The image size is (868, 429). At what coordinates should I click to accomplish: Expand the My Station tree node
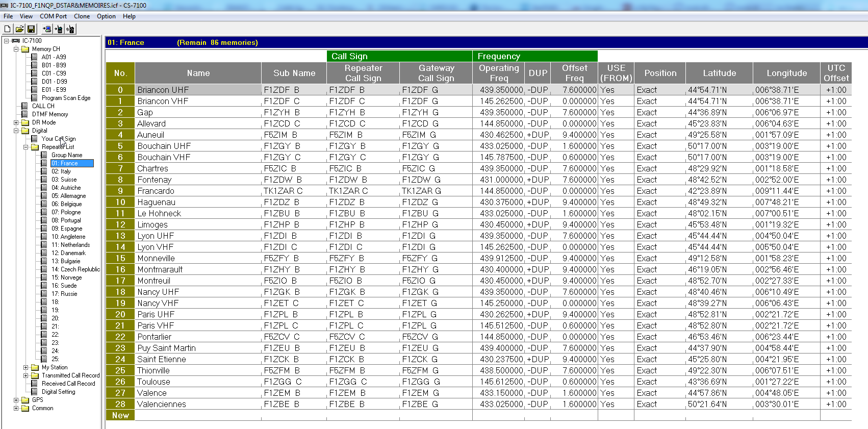[25, 367]
